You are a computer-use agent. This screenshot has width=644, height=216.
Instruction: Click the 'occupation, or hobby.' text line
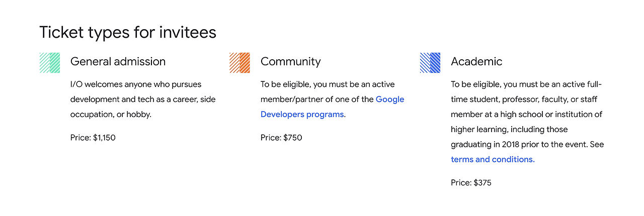click(111, 115)
